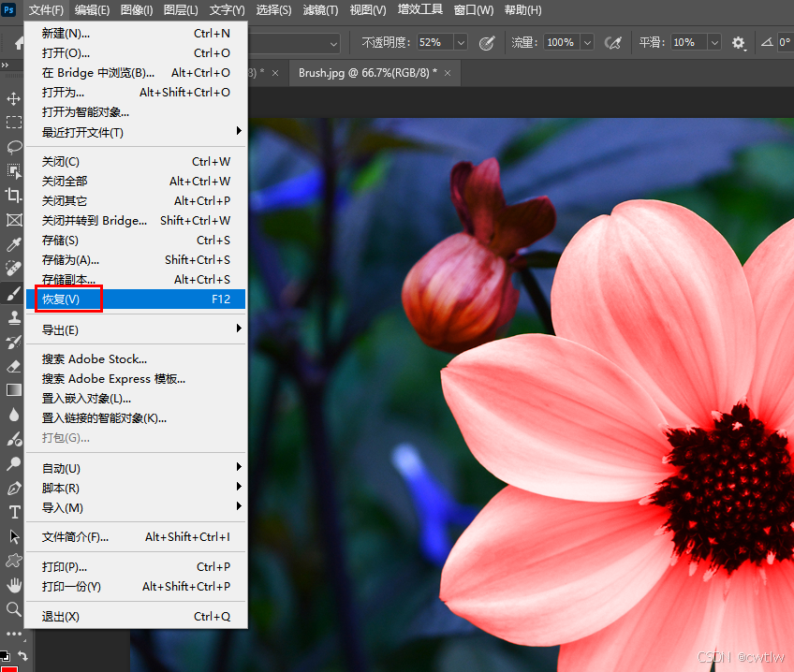The height and width of the screenshot is (672, 794).
Task: Select the Pen tool
Action: click(x=14, y=488)
